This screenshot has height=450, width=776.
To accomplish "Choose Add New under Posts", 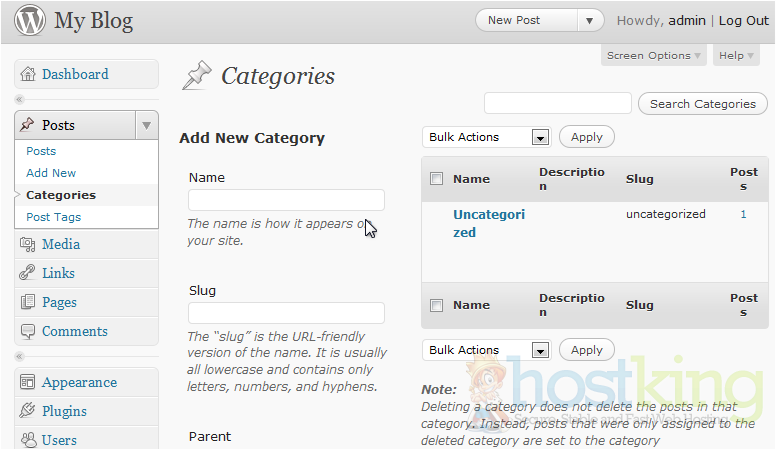I will (x=51, y=173).
